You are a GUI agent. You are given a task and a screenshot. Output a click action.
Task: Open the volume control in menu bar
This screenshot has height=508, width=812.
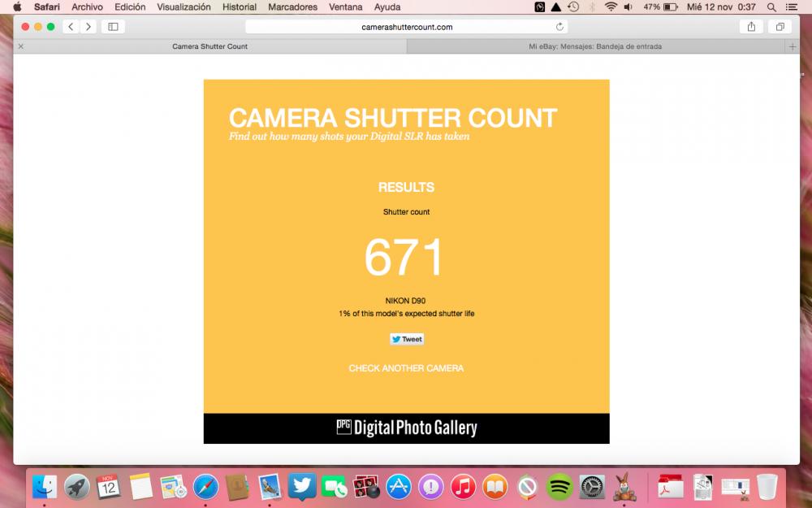tap(628, 7)
